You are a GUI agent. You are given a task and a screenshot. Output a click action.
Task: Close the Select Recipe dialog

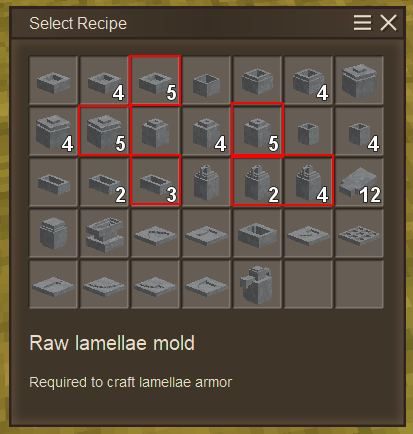point(388,23)
